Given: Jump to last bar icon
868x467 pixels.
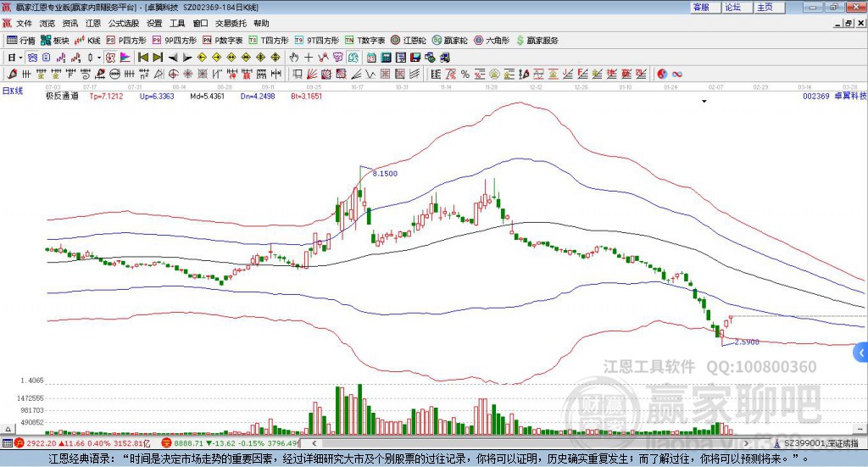Looking at the screenshot, I should click(x=159, y=58).
